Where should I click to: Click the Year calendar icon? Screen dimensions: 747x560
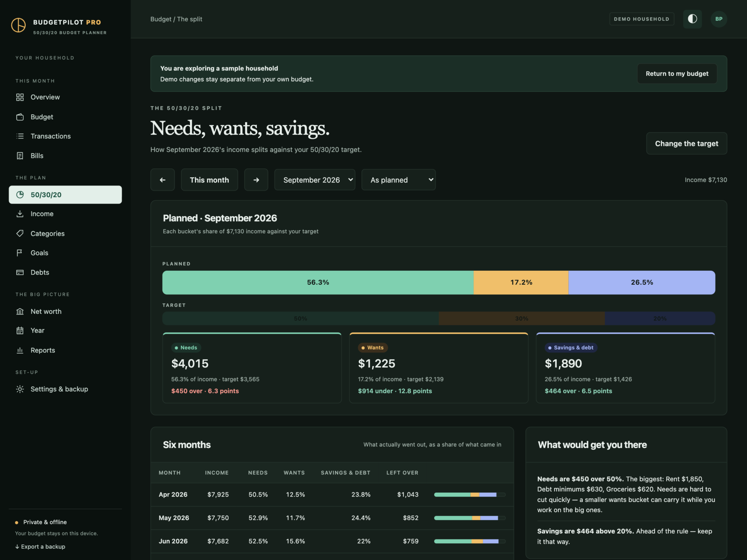[20, 331]
